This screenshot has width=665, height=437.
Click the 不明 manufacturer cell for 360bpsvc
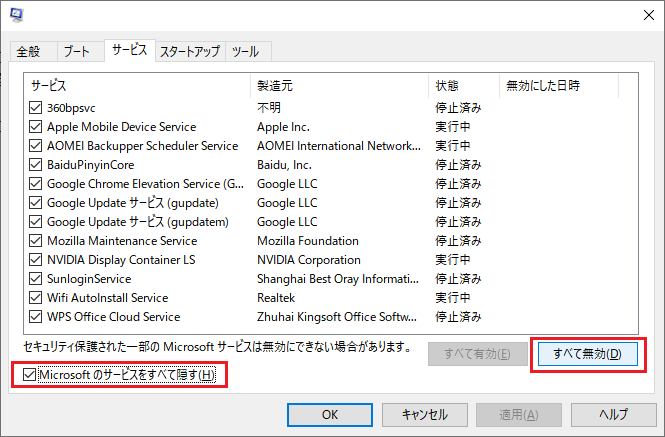[269, 108]
